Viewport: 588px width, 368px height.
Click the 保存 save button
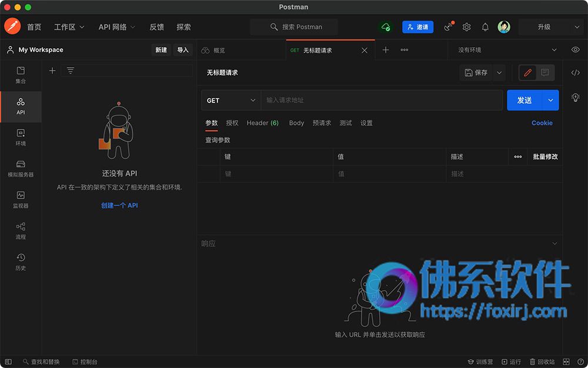click(x=476, y=73)
